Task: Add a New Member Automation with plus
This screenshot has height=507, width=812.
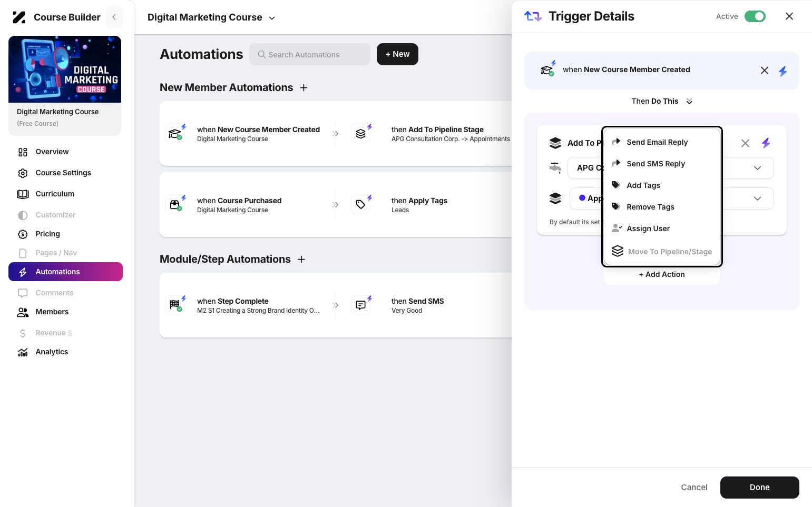Action: (304, 88)
